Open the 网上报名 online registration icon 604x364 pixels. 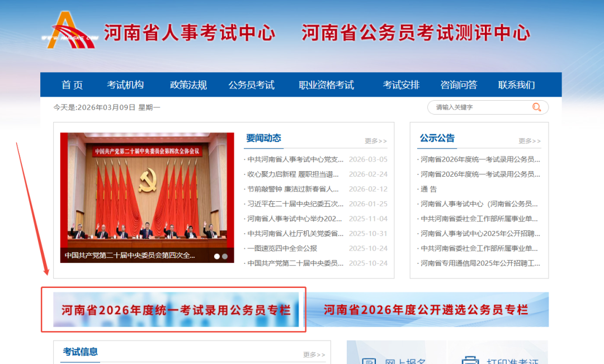point(369,360)
